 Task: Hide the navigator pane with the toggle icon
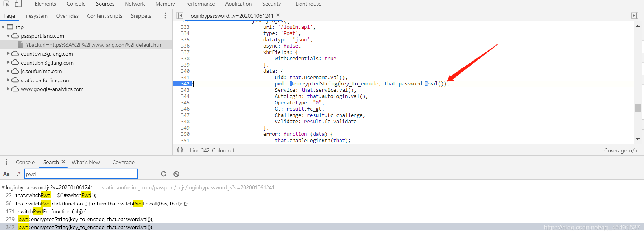[180, 15]
